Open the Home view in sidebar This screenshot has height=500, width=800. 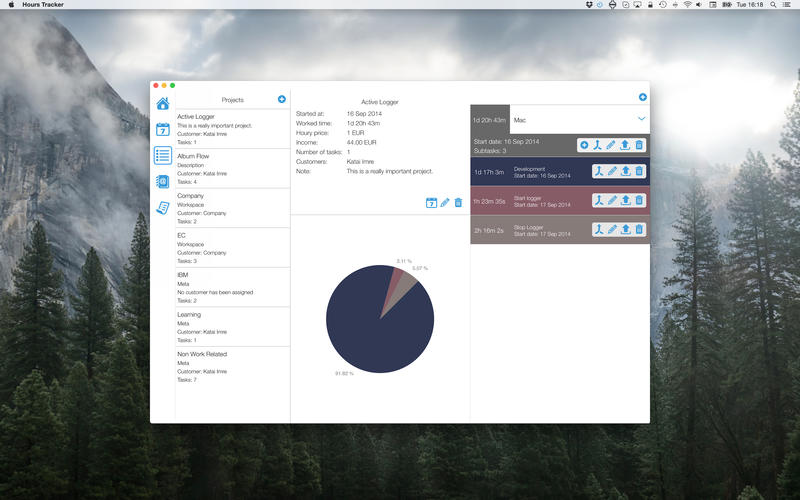point(162,103)
